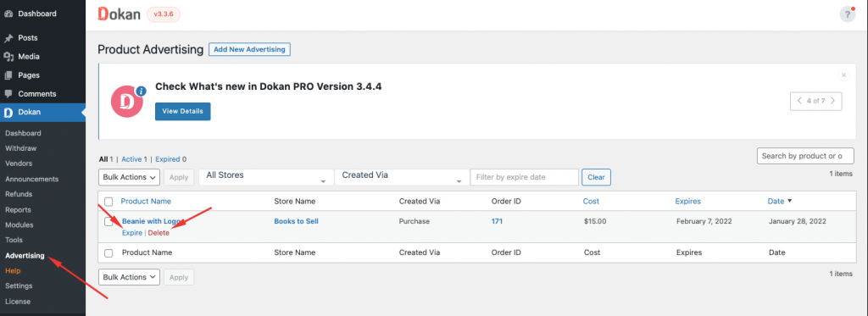Viewport: 868px width, 316px height.
Task: Click the Comments bubble icon
Action: [x=8, y=94]
